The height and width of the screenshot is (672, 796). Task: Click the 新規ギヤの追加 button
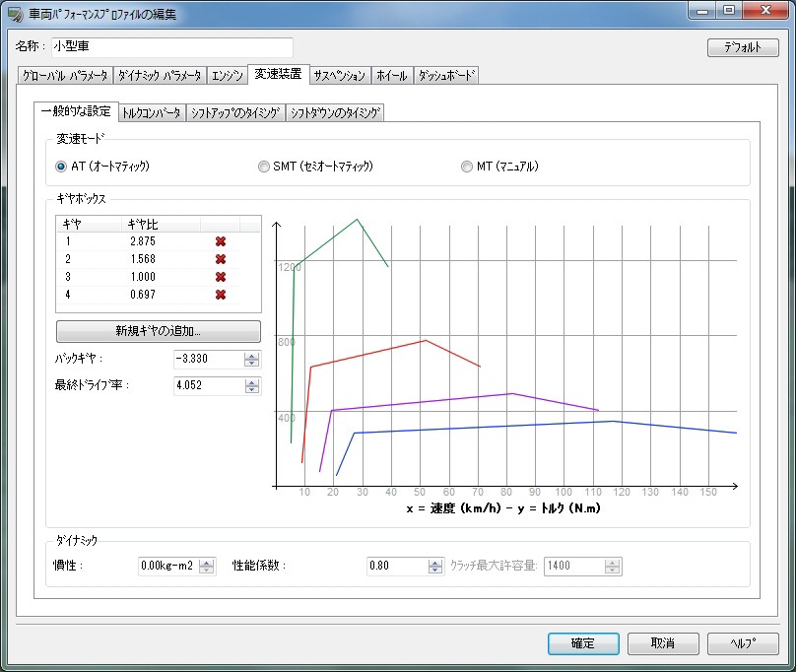click(x=159, y=331)
